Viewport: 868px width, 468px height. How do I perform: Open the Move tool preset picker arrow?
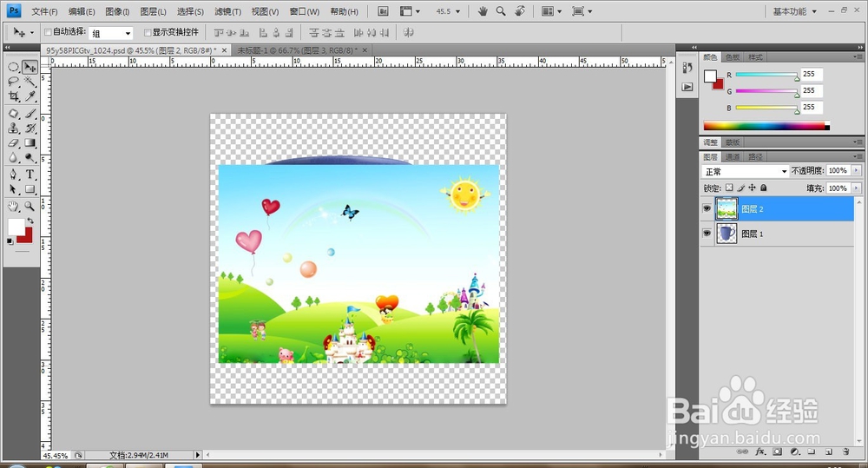[x=32, y=33]
